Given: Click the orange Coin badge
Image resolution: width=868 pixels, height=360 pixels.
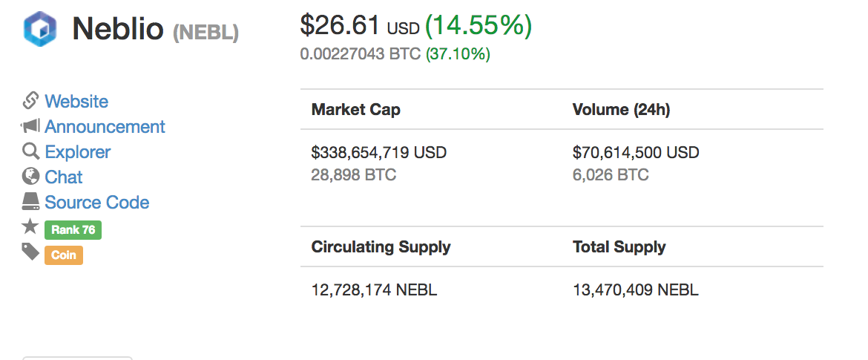Looking at the screenshot, I should pos(64,255).
